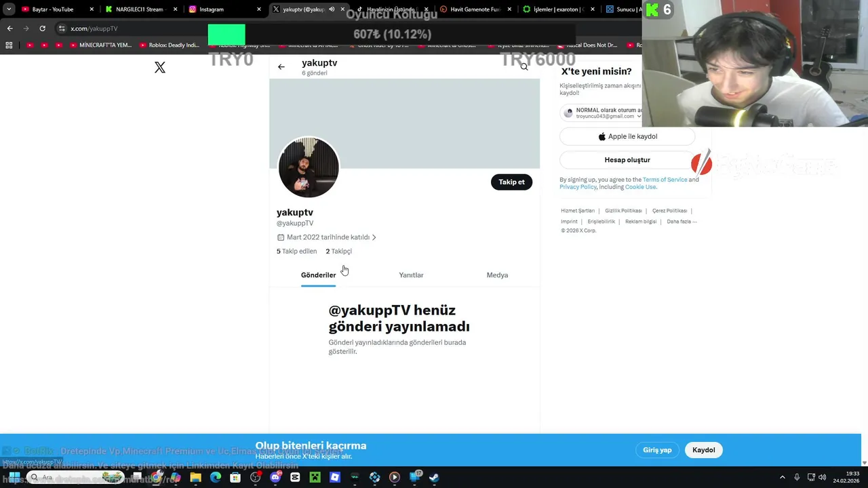Open Erişilebilirlik footer link
Screen dimensions: 868x488
[601, 222]
